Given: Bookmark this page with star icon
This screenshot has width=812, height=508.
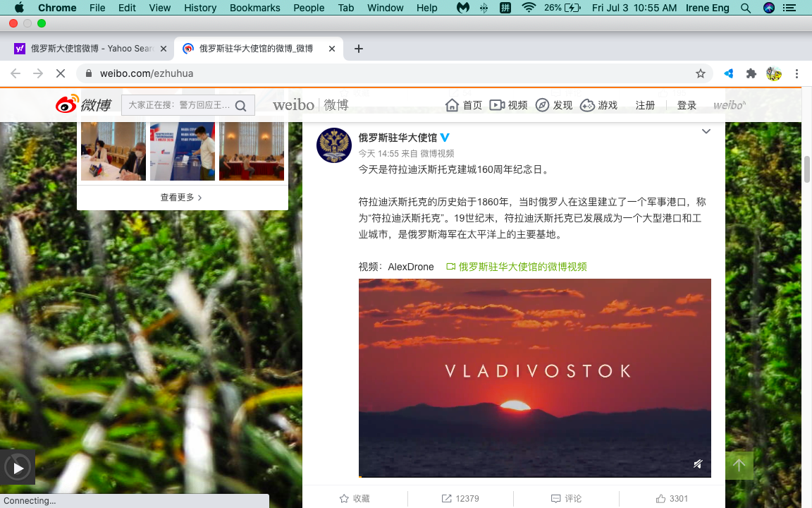Looking at the screenshot, I should point(700,73).
